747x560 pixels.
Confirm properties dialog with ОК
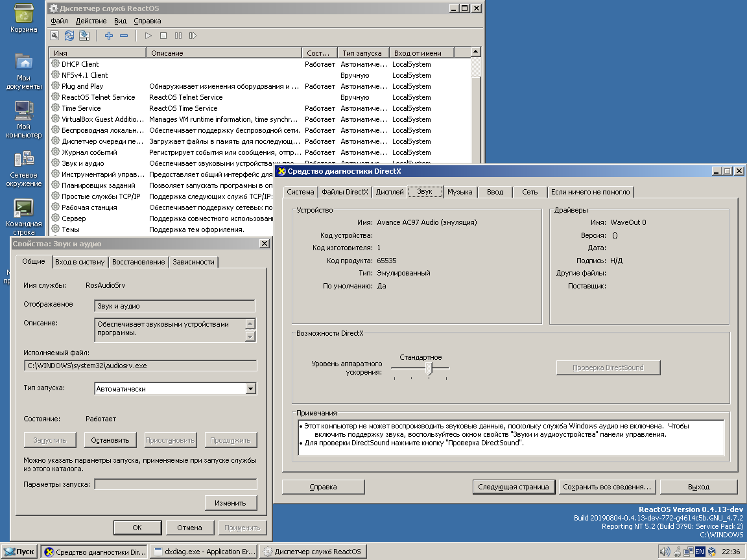tap(137, 528)
